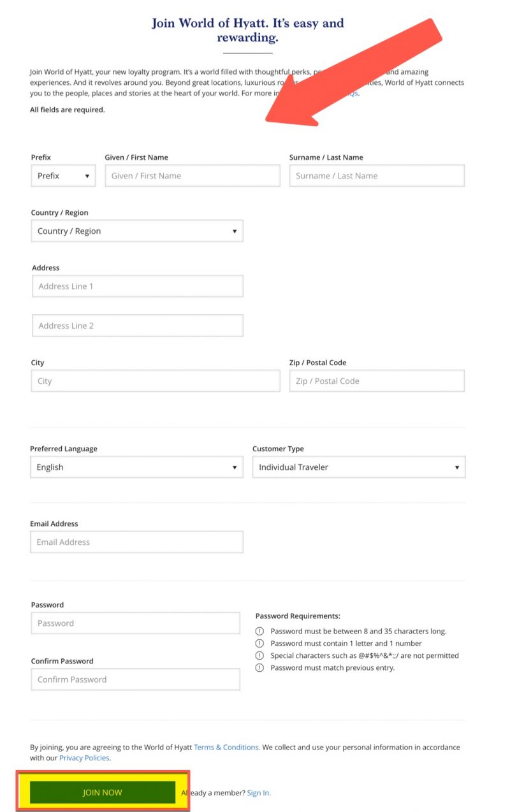Click the info icon beside password match requirement
This screenshot has height=812, width=510.
point(259,667)
